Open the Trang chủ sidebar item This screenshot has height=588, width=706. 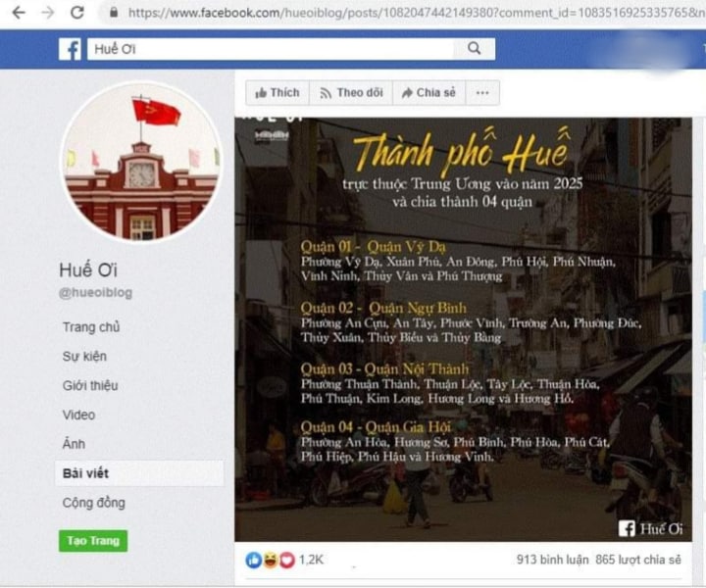click(x=91, y=327)
